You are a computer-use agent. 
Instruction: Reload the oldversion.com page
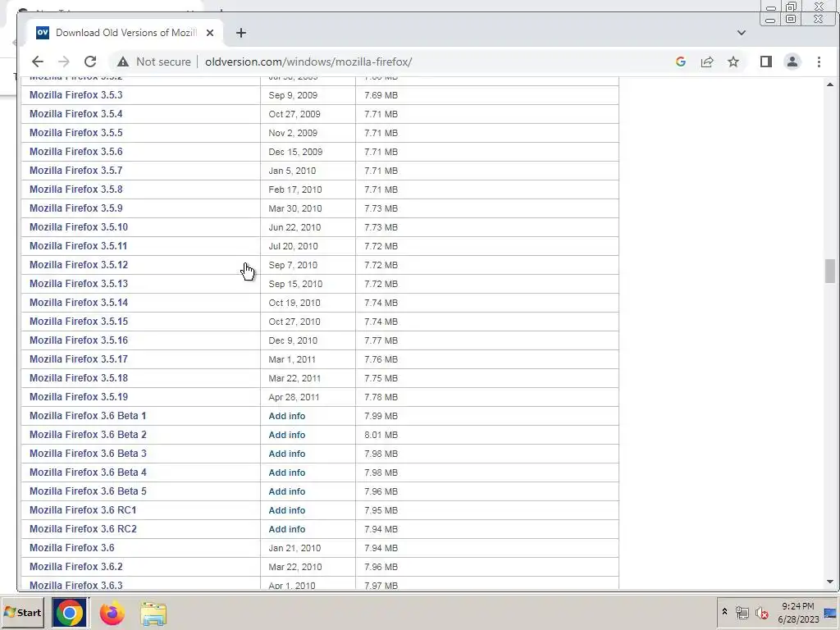pyautogui.click(x=90, y=62)
